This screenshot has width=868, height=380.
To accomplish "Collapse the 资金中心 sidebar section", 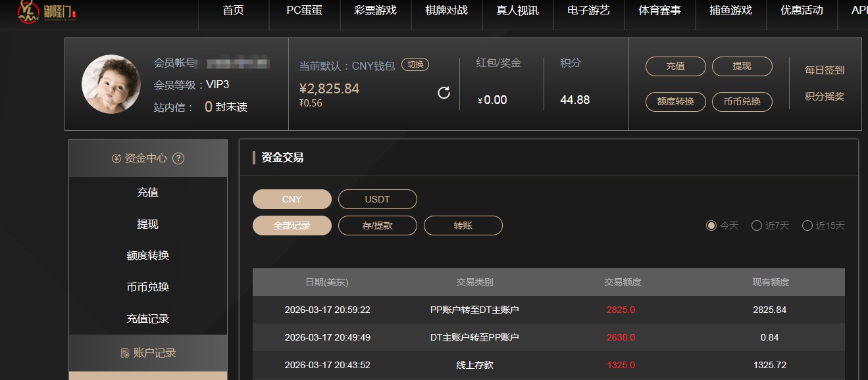I will click(146, 157).
